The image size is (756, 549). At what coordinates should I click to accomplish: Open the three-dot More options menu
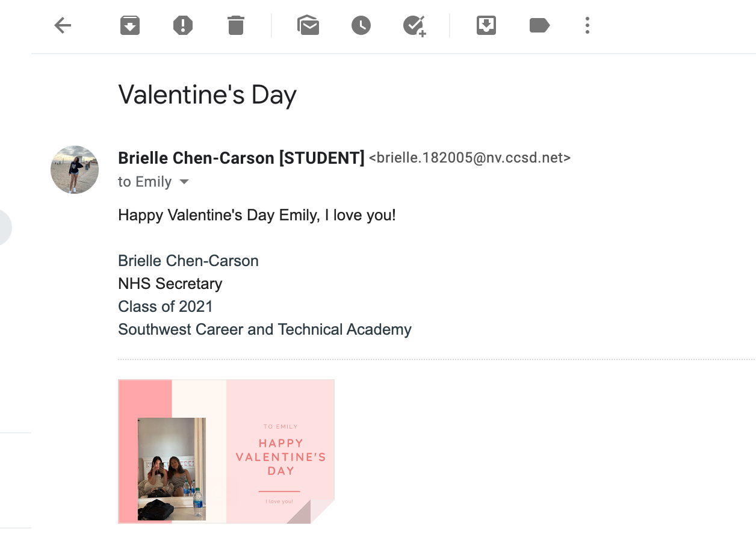pyautogui.click(x=587, y=25)
